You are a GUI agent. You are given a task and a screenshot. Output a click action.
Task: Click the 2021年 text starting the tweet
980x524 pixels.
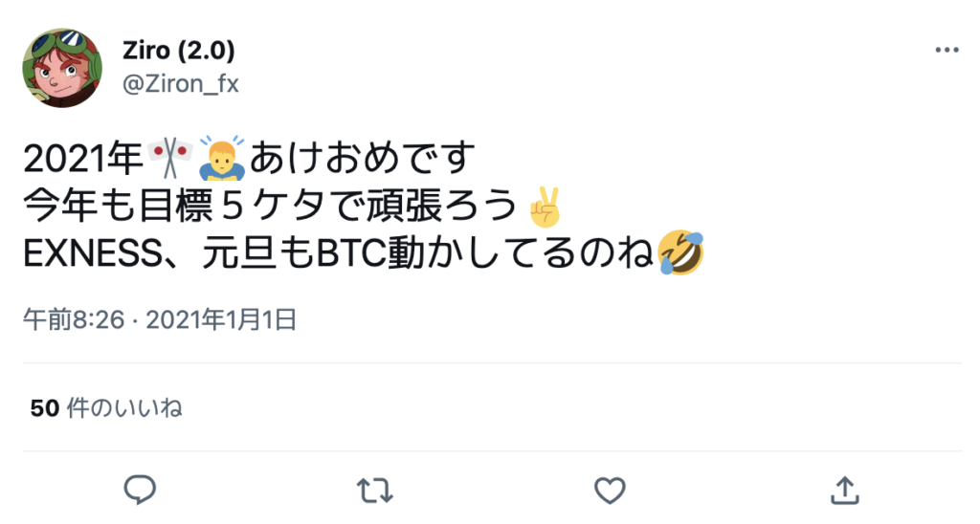[x=83, y=158]
